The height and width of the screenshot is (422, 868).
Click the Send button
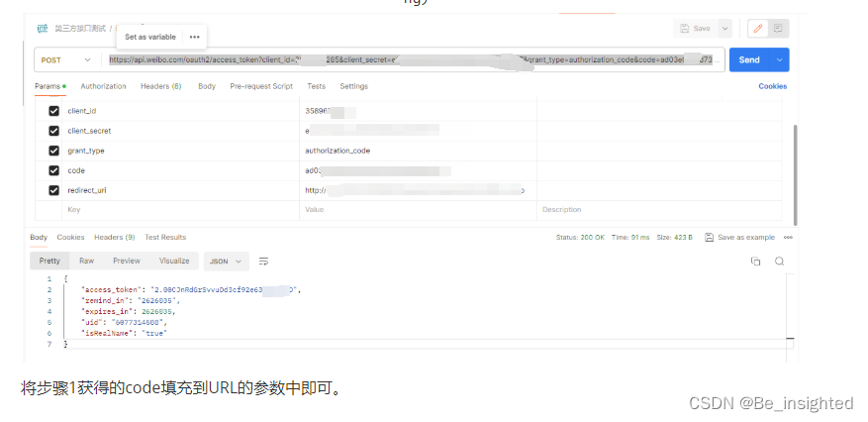(x=749, y=59)
